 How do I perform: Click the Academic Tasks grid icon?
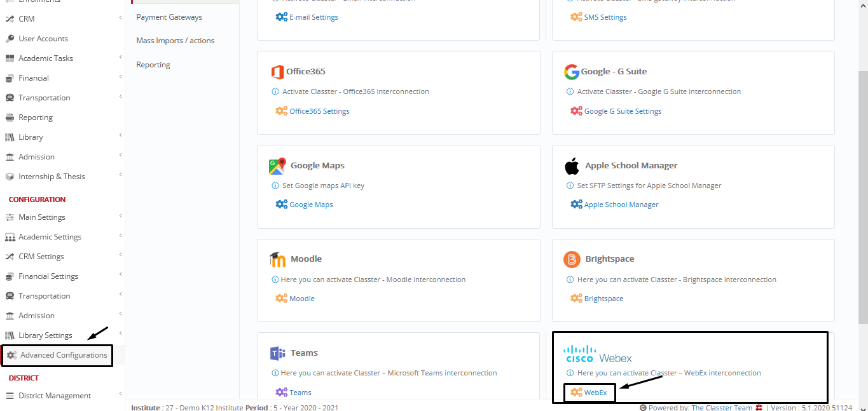[10, 58]
